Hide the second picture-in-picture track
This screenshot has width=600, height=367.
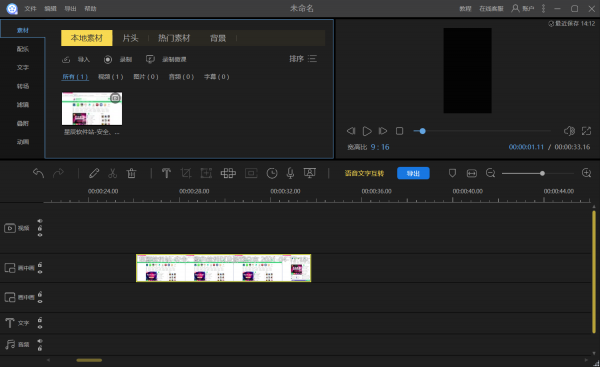coord(40,301)
